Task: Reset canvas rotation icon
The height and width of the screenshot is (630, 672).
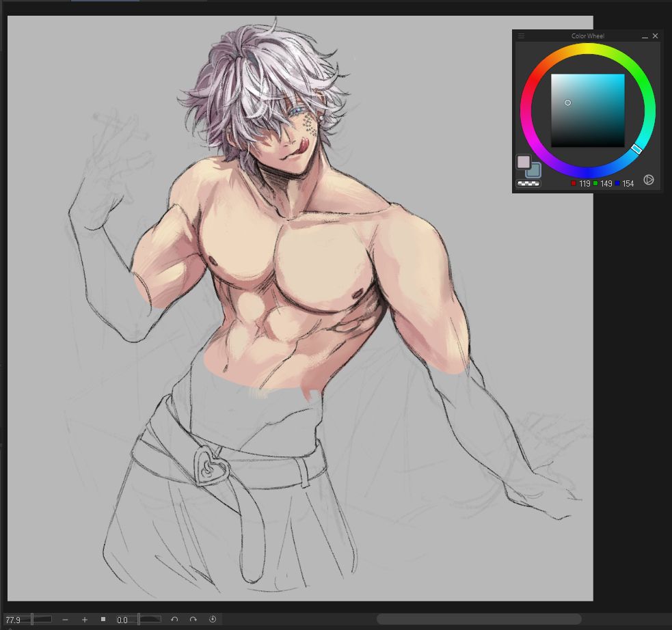Action: point(213,619)
